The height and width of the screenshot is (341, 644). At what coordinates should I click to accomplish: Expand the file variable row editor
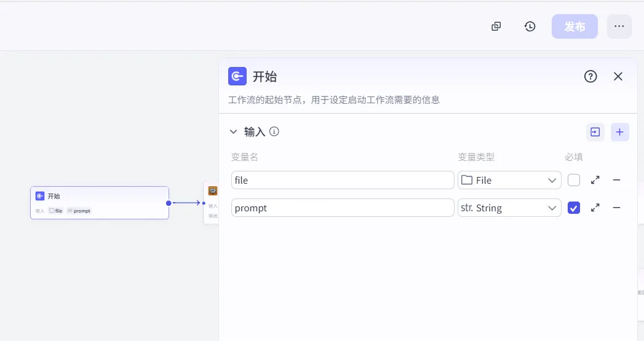595,180
